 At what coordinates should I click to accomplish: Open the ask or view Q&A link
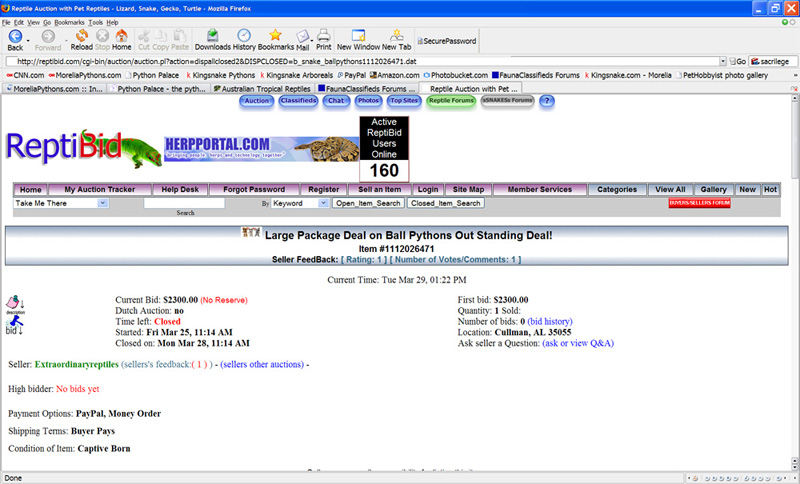[x=578, y=343]
